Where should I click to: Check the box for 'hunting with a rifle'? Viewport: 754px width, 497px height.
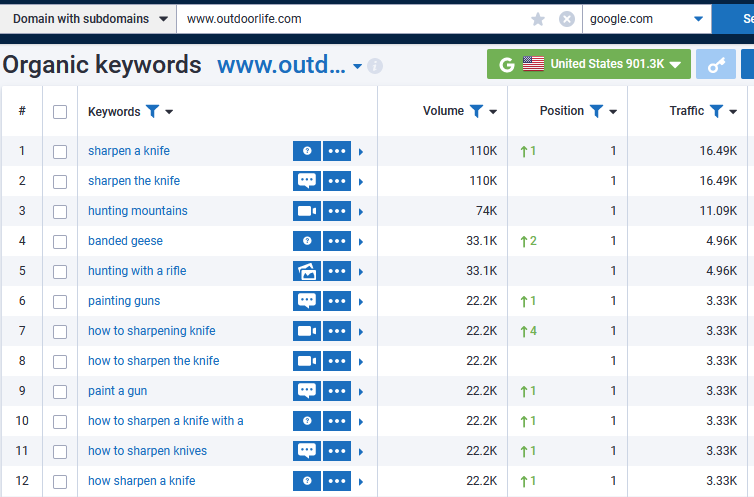[x=60, y=272]
